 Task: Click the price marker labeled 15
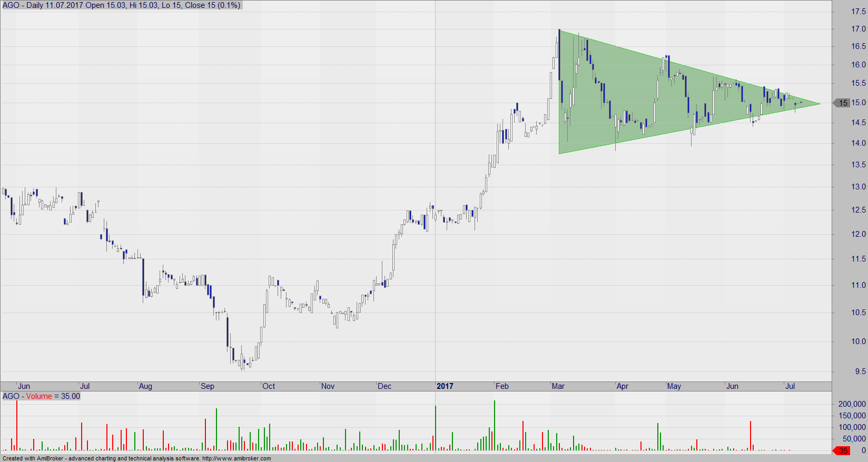(x=841, y=103)
